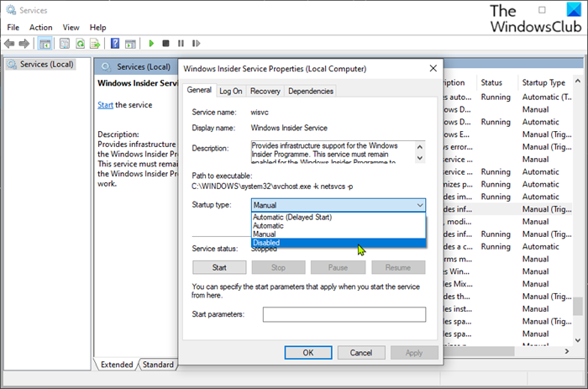Open the Action menu
The width and height of the screenshot is (588, 389).
click(41, 28)
